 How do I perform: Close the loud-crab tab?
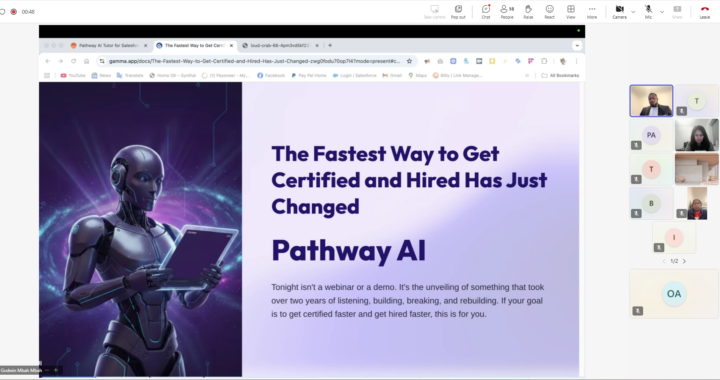[x=317, y=45]
